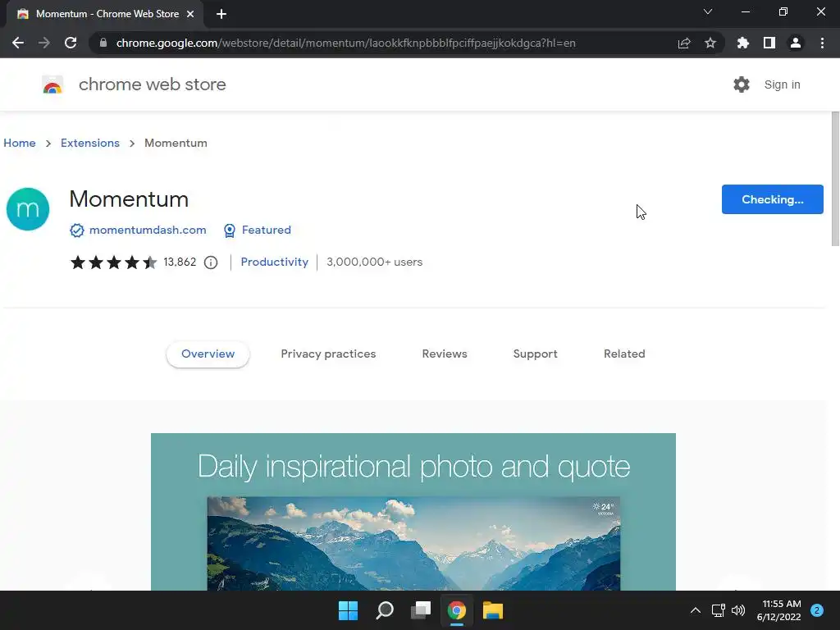Image resolution: width=840 pixels, height=630 pixels.
Task: Open the network status tray icon
Action: click(x=718, y=610)
